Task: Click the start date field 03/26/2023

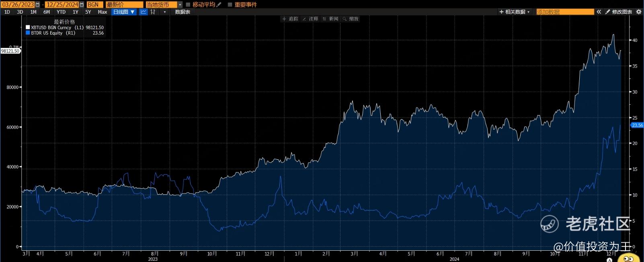Action: pos(18,4)
